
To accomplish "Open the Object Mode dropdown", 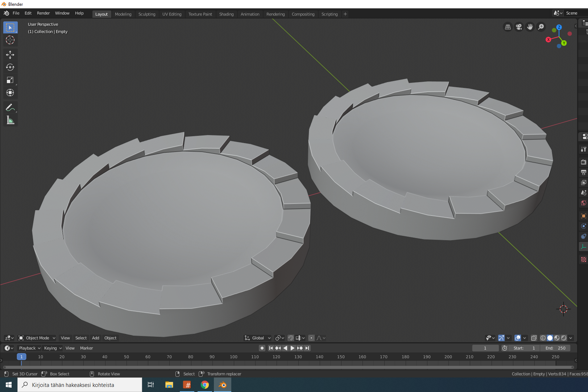I will 37,338.
